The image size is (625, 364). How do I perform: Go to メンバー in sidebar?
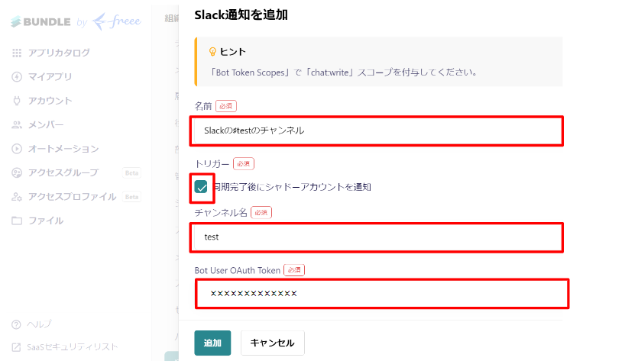[x=46, y=124]
